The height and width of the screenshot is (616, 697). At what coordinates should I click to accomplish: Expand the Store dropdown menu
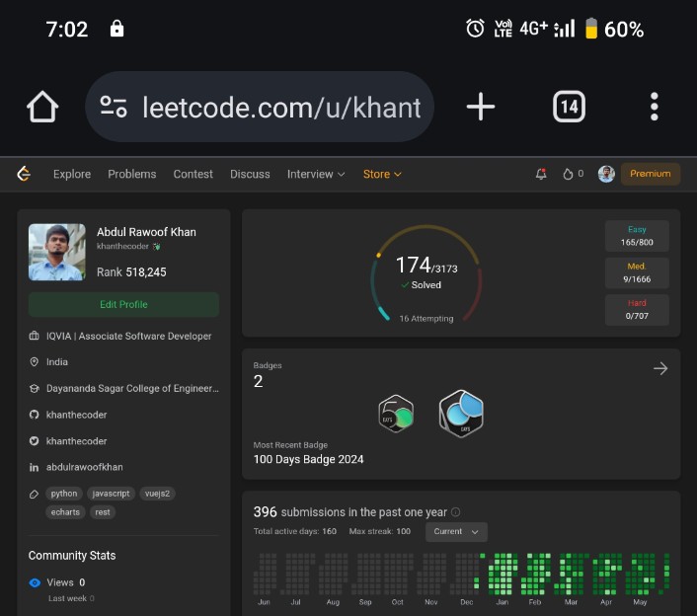point(382,174)
